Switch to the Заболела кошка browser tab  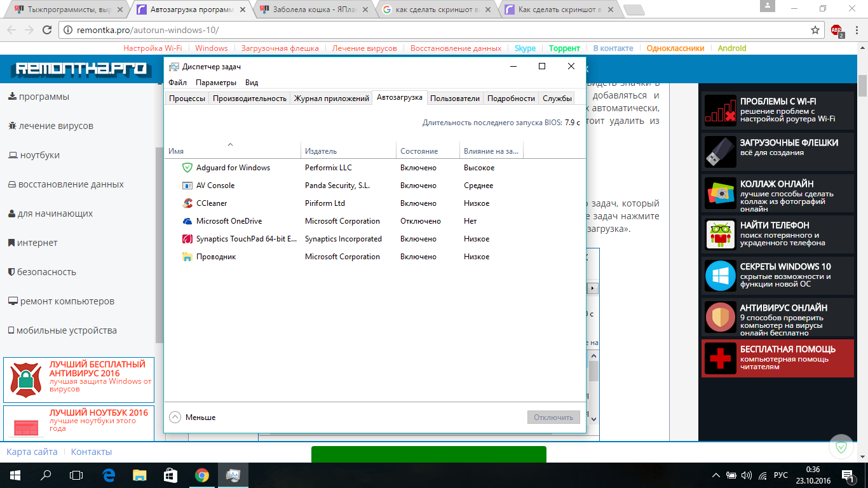pyautogui.click(x=315, y=10)
